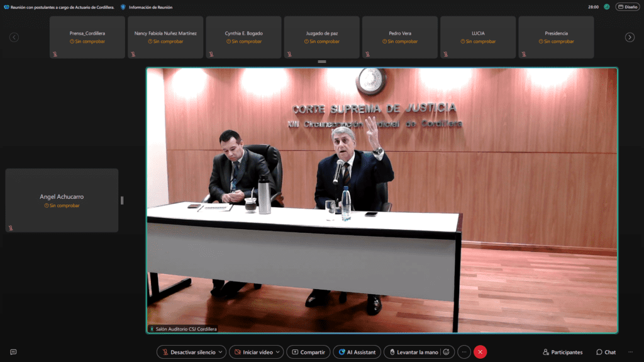Open the AI Assistant
The width and height of the screenshot is (644, 362).
[357, 352]
